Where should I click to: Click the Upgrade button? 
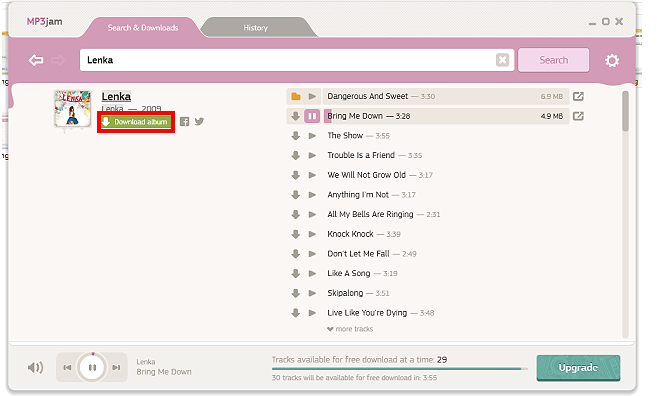(x=578, y=368)
